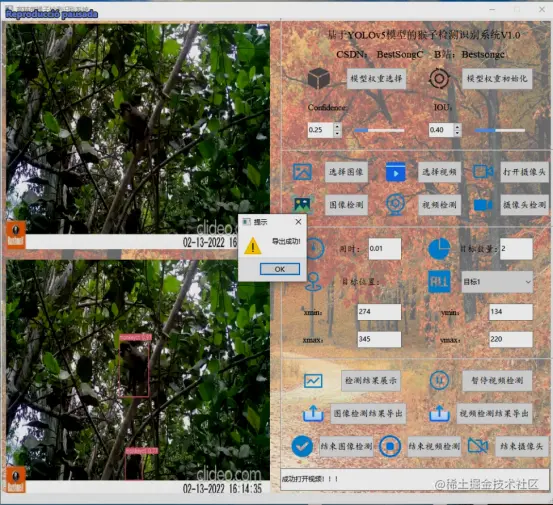Click the solid blue camera detection icon

(x=483, y=205)
